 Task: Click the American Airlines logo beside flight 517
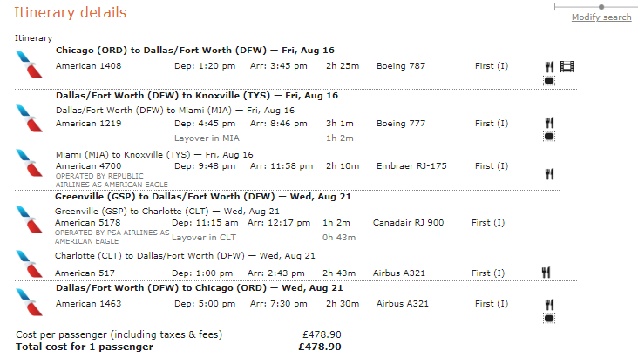tap(29, 264)
